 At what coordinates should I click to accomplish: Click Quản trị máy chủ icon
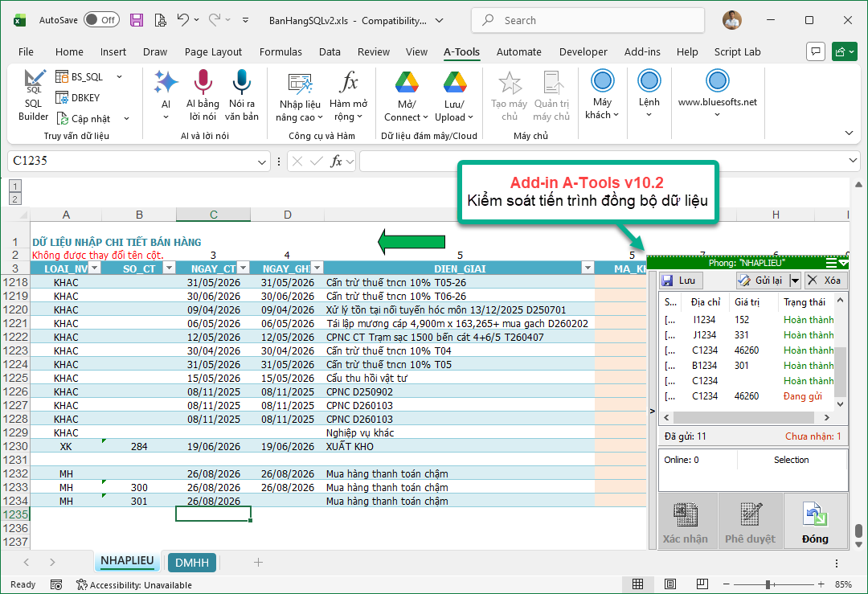(552, 83)
